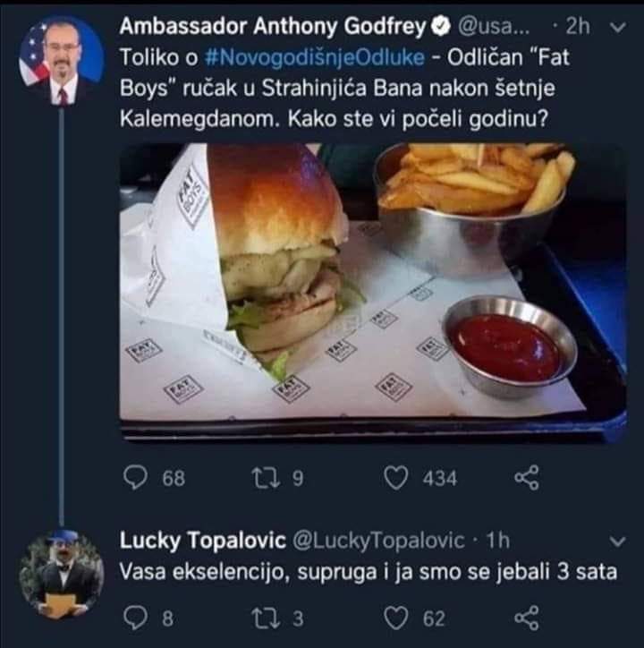View Lucky Topalovic's profile avatar
This screenshot has height=648, width=644.
coord(61,574)
